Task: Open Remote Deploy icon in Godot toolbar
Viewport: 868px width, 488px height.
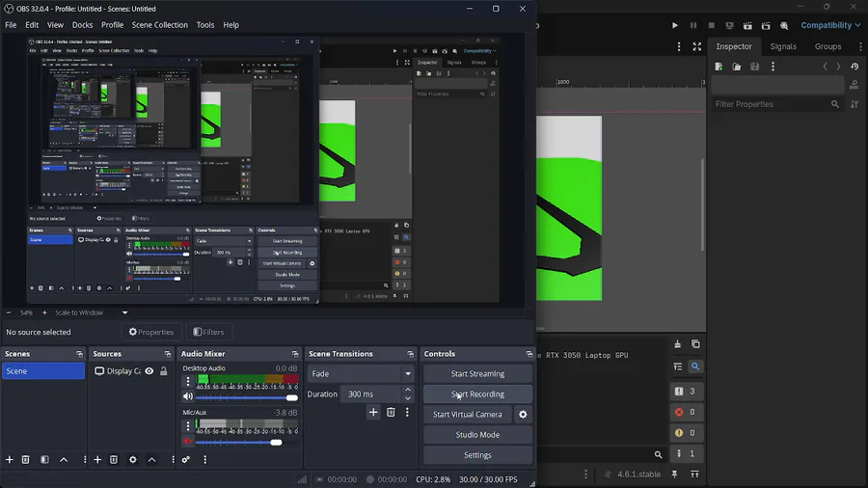Action: [730, 25]
